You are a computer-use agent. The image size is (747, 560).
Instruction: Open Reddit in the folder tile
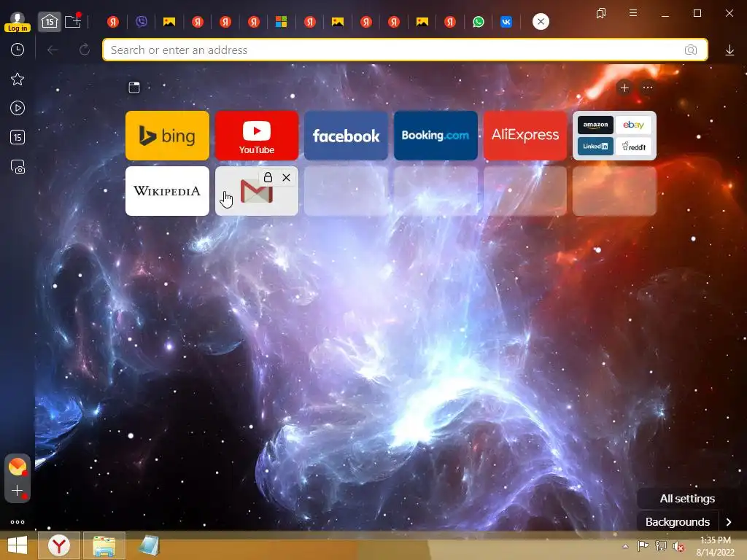pyautogui.click(x=633, y=146)
